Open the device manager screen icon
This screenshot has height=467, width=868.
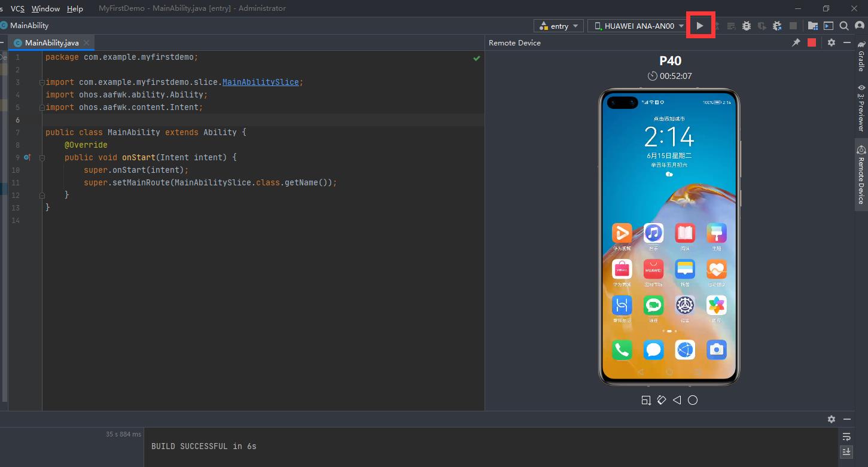[x=829, y=26]
